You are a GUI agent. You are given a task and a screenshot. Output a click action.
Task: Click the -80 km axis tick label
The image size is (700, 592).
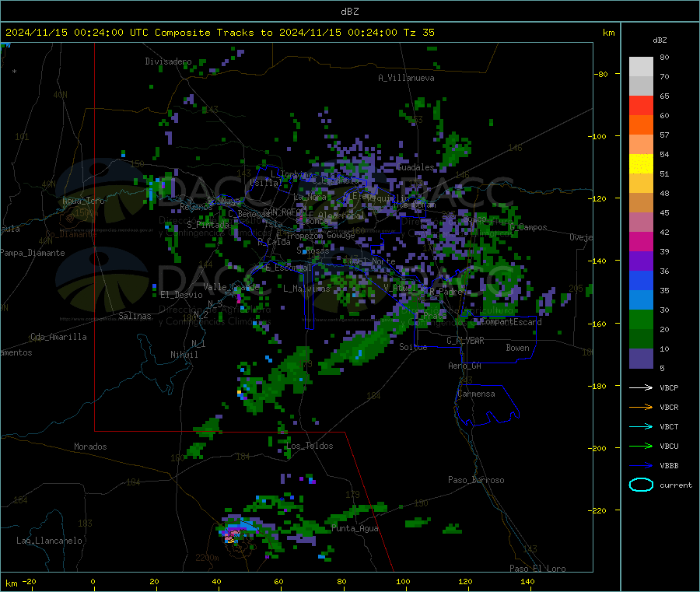coord(601,75)
